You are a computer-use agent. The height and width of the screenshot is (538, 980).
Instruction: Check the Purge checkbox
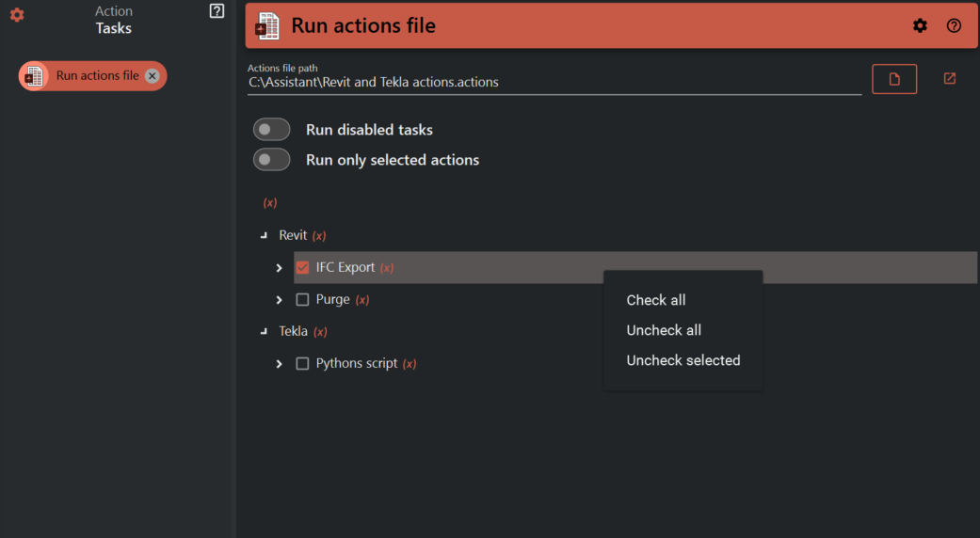(302, 300)
